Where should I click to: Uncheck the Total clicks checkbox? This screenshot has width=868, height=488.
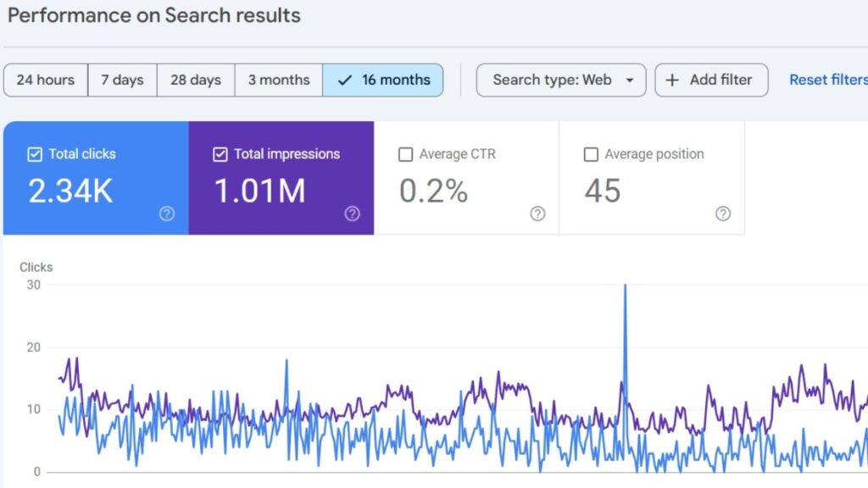(x=35, y=154)
